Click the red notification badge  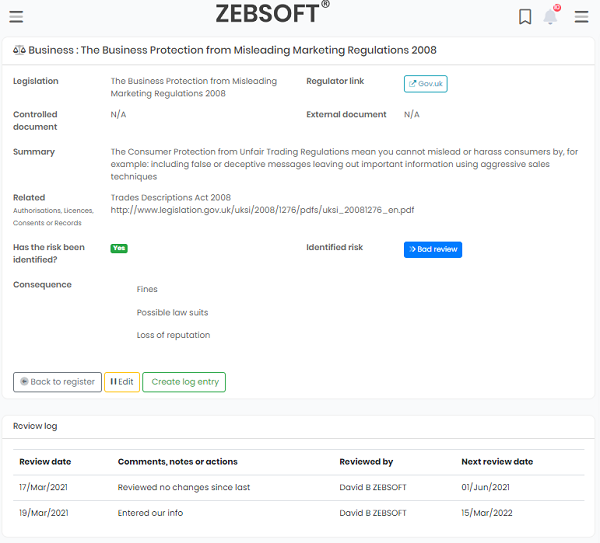tap(557, 8)
